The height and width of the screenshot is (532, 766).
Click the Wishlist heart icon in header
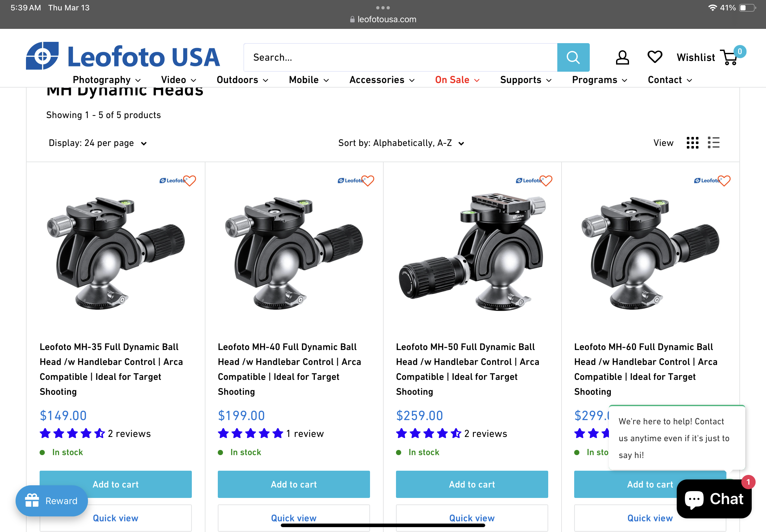(x=655, y=57)
